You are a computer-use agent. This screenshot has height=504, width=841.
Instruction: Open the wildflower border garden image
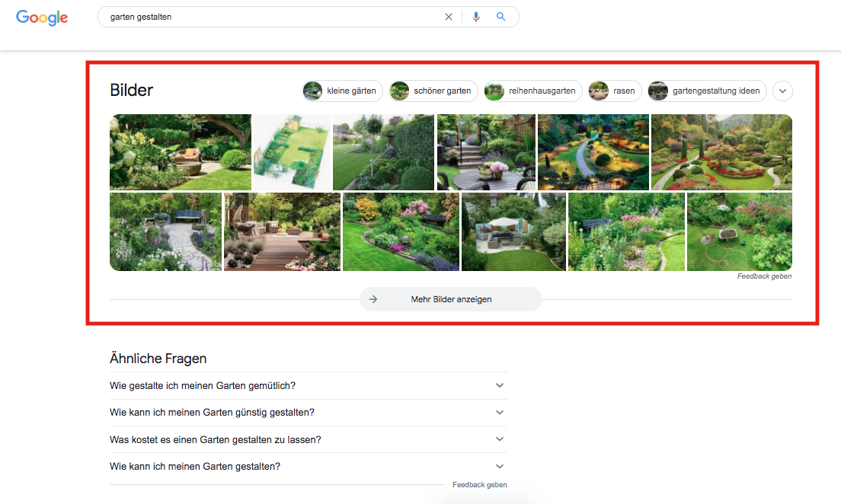[626, 231]
